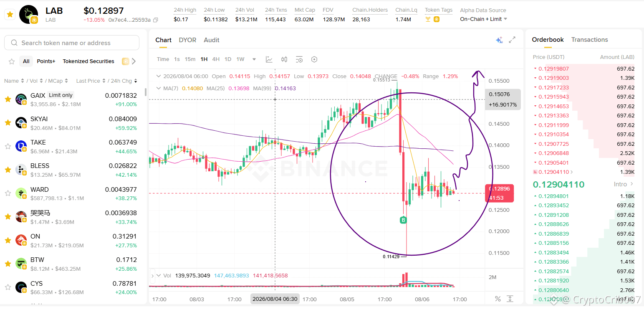Switch to the Orderbook tab
The image size is (644, 310).
tap(548, 40)
